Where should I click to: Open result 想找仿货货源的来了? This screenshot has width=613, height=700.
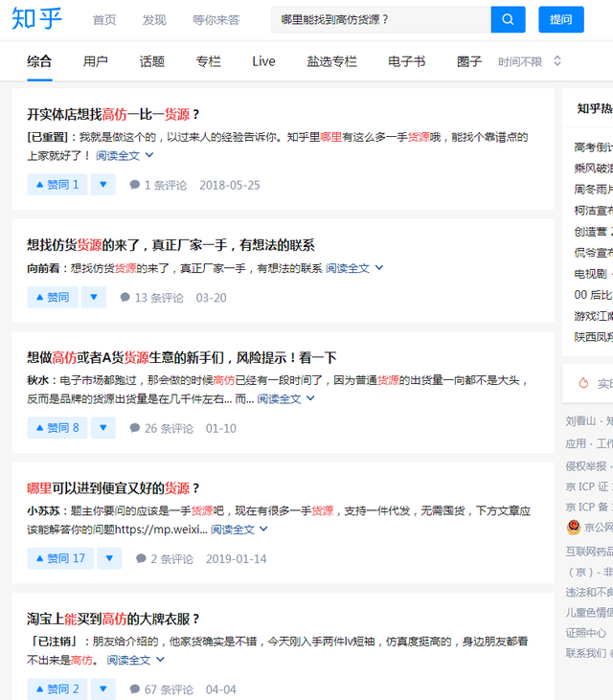[170, 245]
